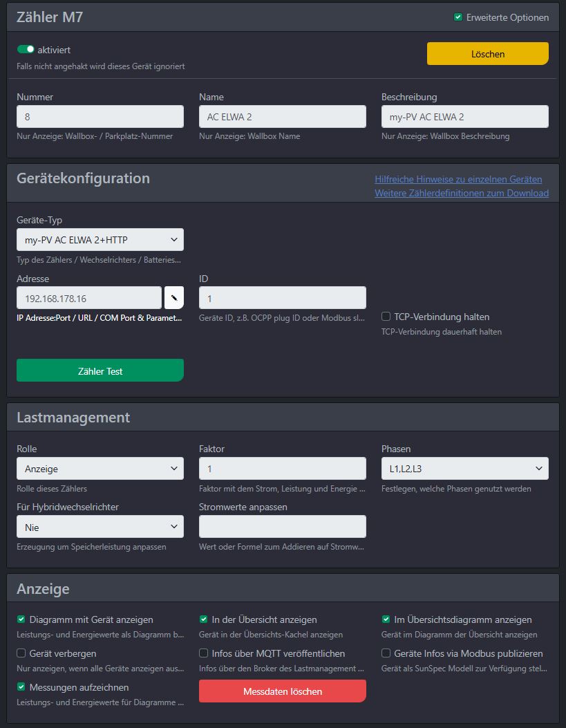Click the red Messdaten löschen button
This screenshot has width=566, height=728.
coord(283,691)
